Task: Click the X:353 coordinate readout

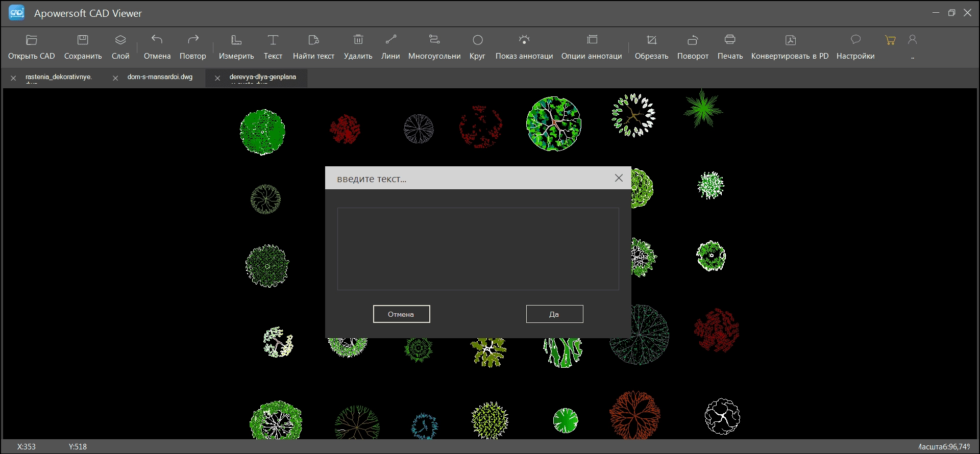Action: pyautogui.click(x=27, y=447)
